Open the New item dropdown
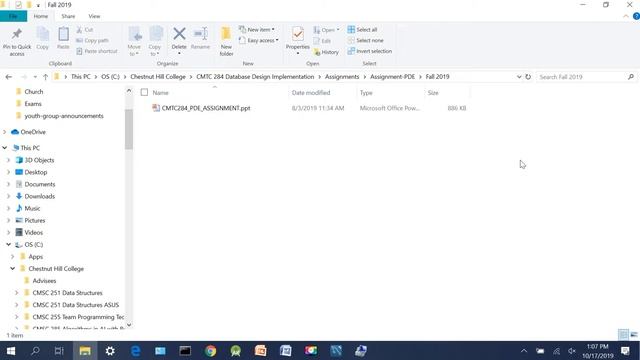This screenshot has height=360, width=640. click(257, 29)
